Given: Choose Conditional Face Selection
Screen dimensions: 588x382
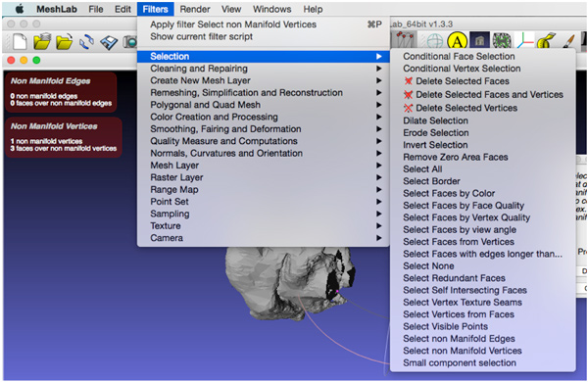Looking at the screenshot, I should [482, 56].
